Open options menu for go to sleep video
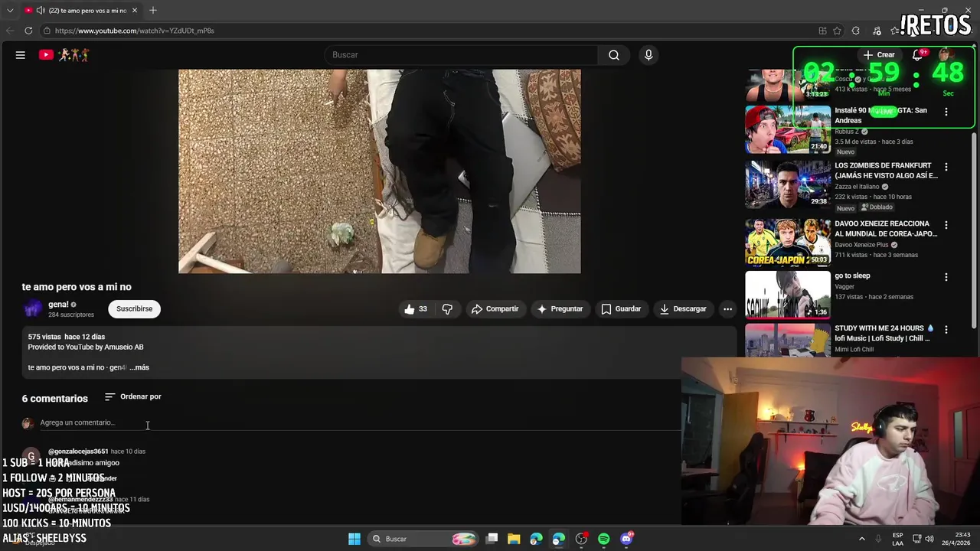Screen dimensions: 980x551 (946, 277)
